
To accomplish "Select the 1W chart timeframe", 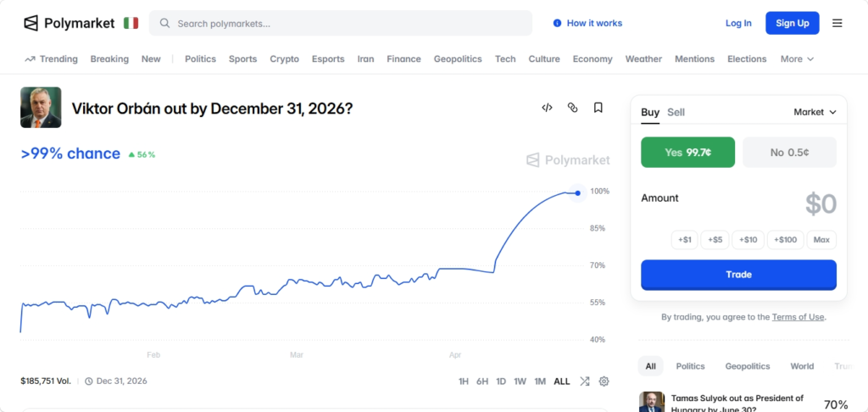I will pyautogui.click(x=520, y=381).
